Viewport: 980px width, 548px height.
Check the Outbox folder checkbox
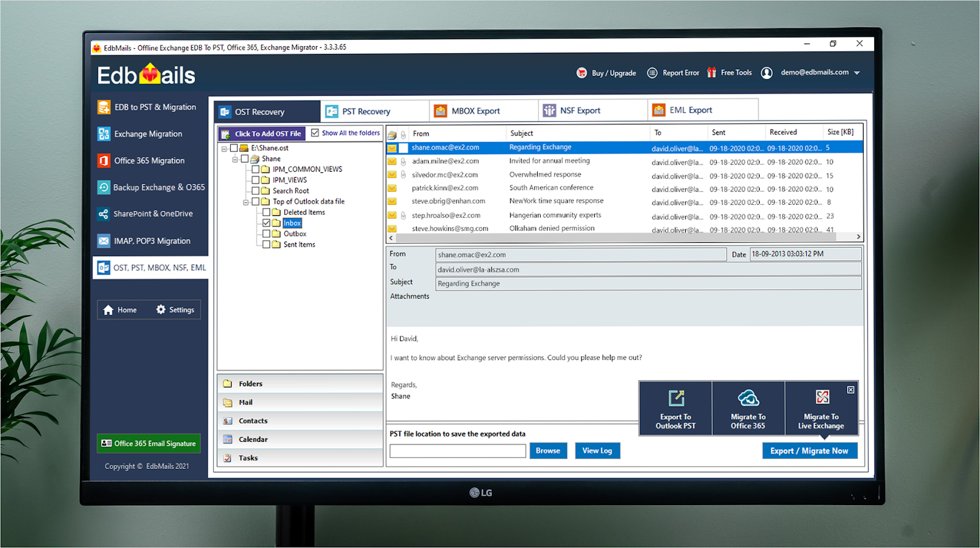(266, 234)
